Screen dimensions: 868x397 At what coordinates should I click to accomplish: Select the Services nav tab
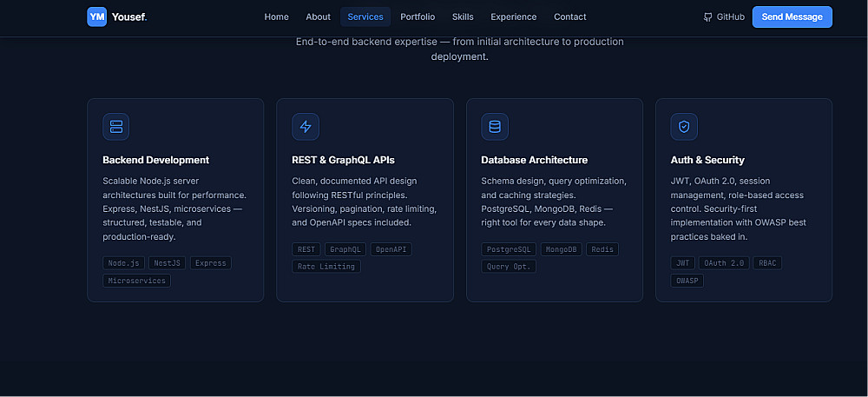click(x=365, y=17)
